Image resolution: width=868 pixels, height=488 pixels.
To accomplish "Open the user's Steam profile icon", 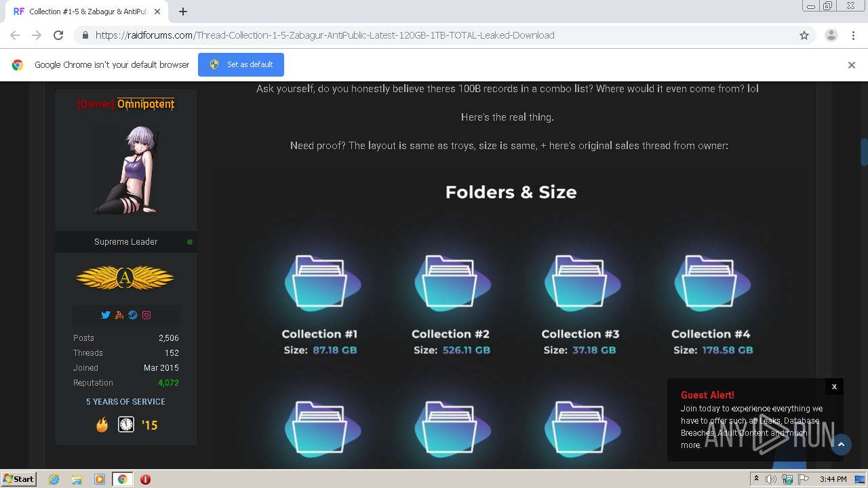I will [133, 315].
